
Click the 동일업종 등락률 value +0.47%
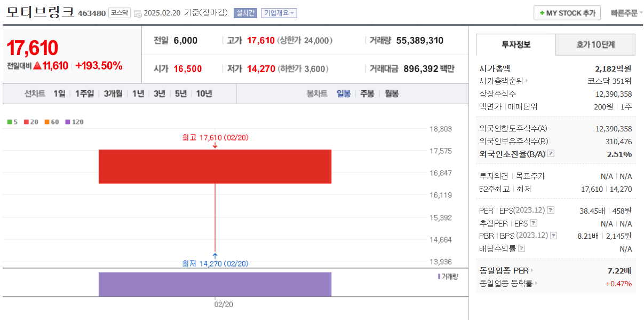[619, 284]
